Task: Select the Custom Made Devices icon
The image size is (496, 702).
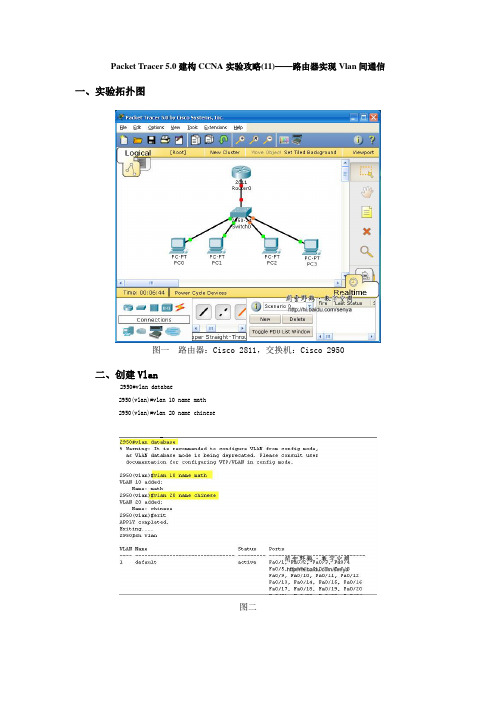Action: tap(156, 332)
